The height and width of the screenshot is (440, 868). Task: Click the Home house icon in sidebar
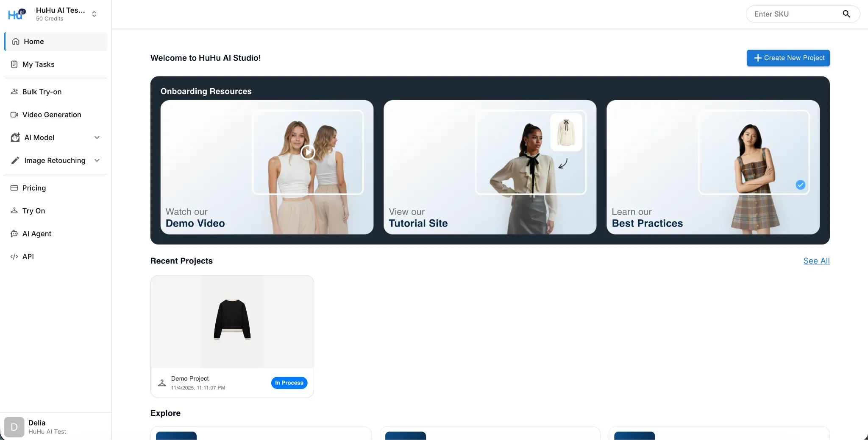coord(16,42)
